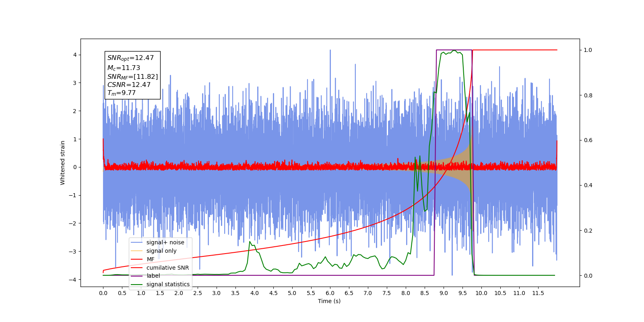Image resolution: width=644 pixels, height=322 pixels.
Task: Click the x-axis tick label 11.5
Action: 538,293
